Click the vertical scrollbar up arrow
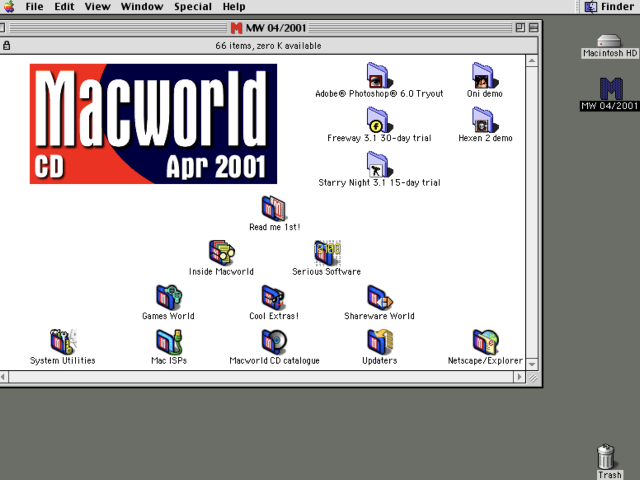Image resolution: width=640 pixels, height=480 pixels. 531,61
